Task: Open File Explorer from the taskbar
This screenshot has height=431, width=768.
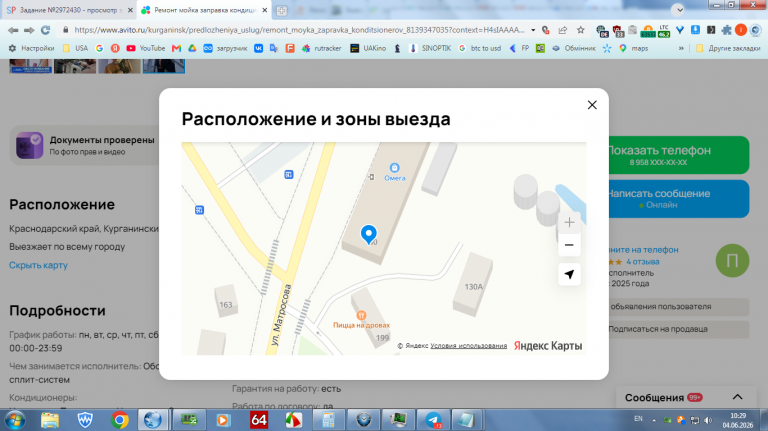Action: 49,420
